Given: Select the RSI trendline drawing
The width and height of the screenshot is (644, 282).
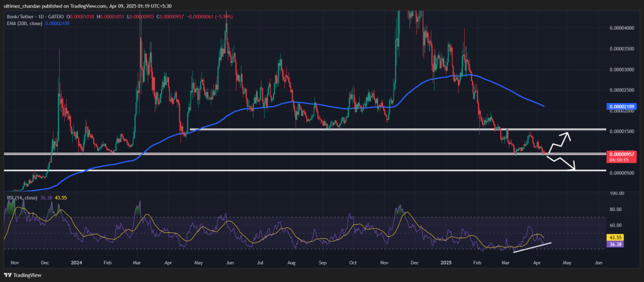Looking at the screenshot, I should [x=533, y=247].
